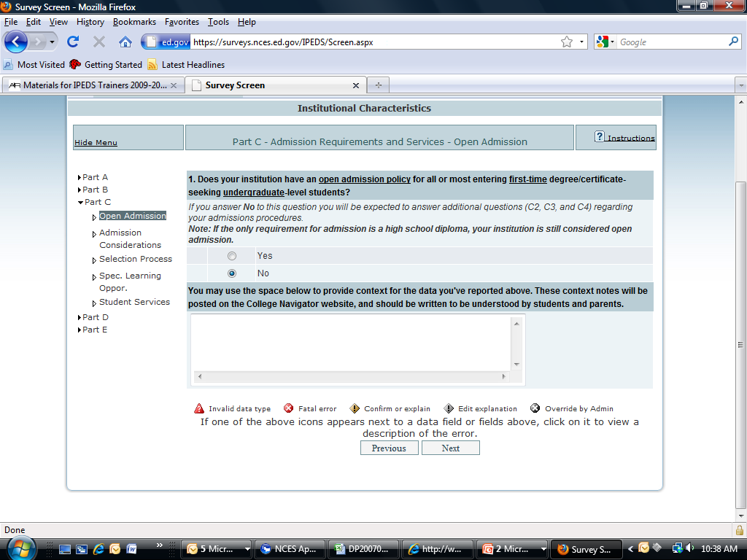Click the undergraduate glossary link
Screen dimensions: 747x560
coord(253,192)
